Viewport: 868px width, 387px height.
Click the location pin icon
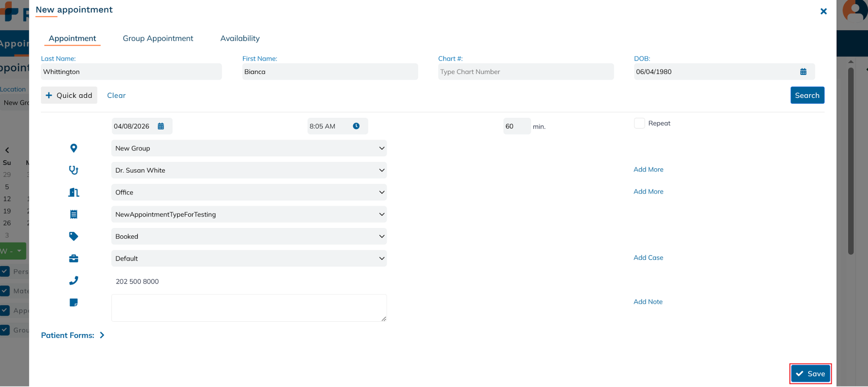pos(74,148)
